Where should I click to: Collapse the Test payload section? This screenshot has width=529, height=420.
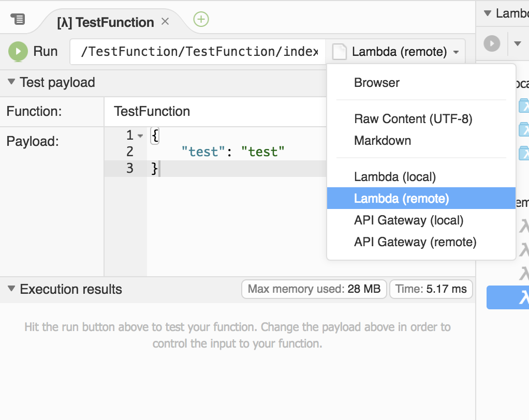11,82
